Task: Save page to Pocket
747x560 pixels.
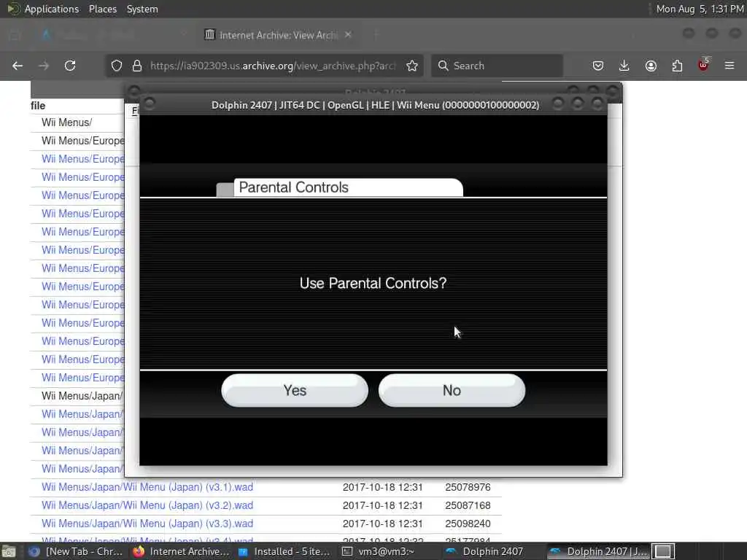Action: click(x=598, y=66)
